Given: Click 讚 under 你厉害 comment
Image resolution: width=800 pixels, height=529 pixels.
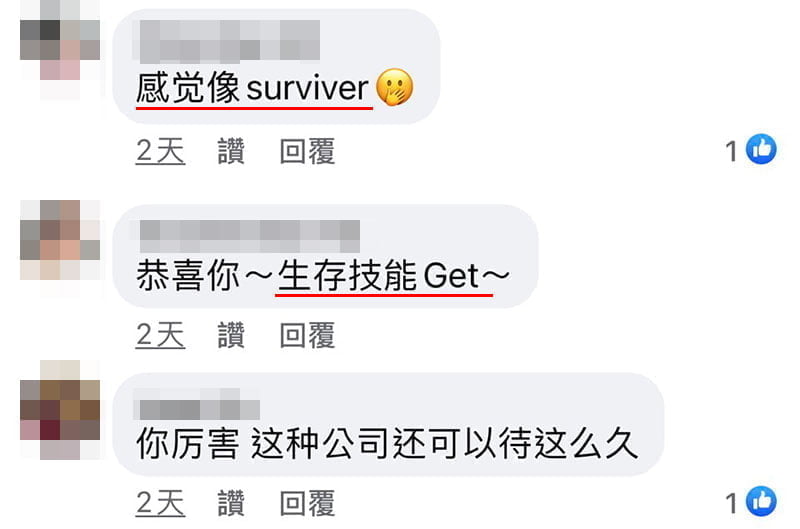Looking at the screenshot, I should click(231, 503).
